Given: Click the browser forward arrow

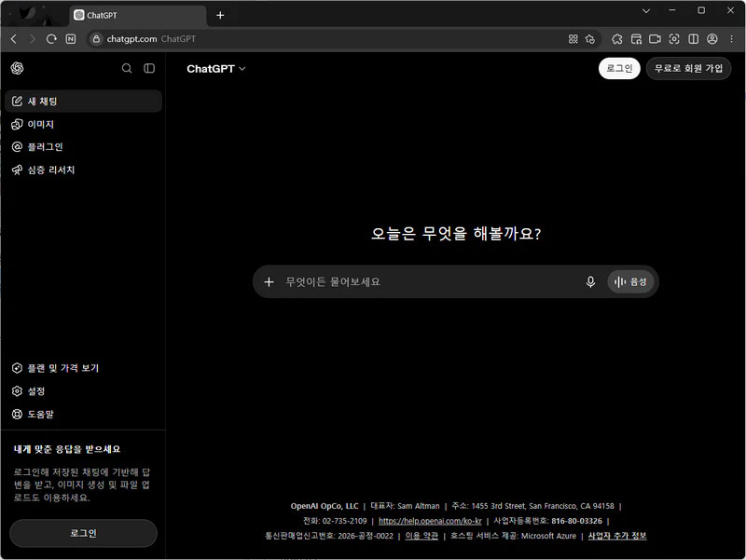Looking at the screenshot, I should (33, 39).
